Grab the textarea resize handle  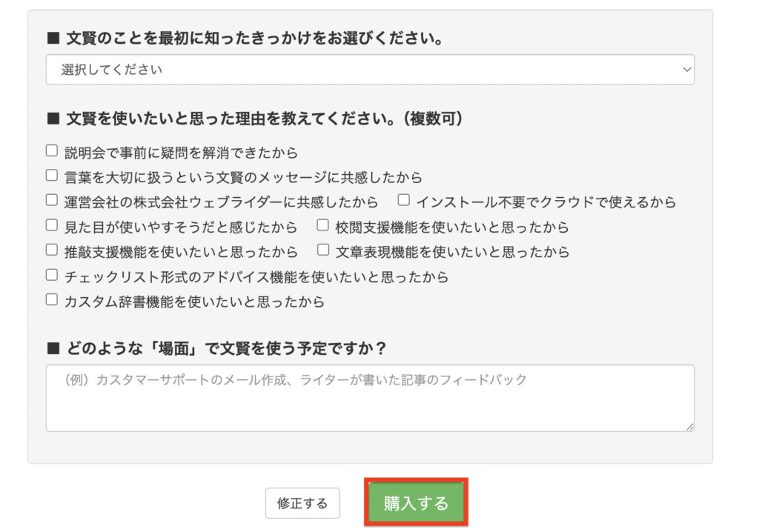pyautogui.click(x=689, y=426)
